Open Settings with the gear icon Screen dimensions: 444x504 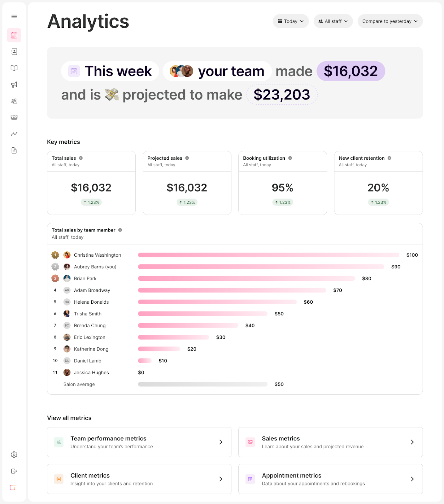point(14,455)
